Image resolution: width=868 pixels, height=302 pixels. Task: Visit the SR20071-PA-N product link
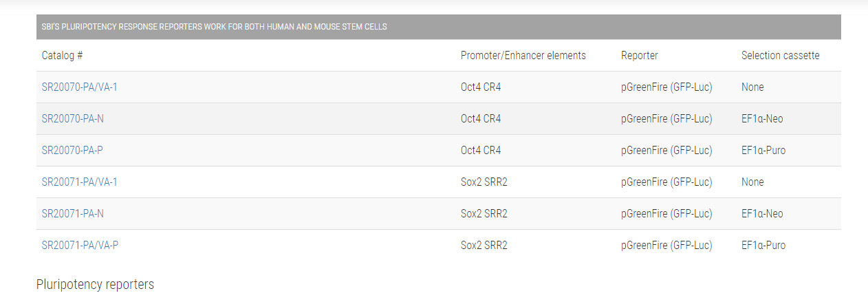[x=73, y=214]
